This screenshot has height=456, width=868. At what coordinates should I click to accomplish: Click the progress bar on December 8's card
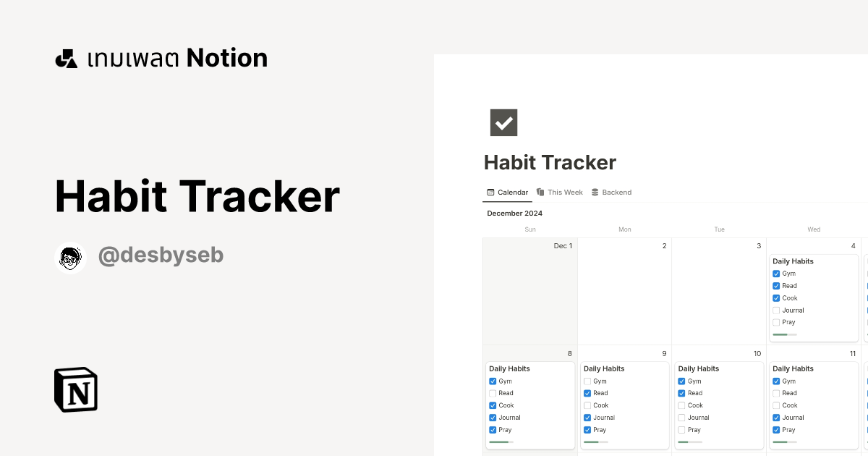pyautogui.click(x=501, y=442)
